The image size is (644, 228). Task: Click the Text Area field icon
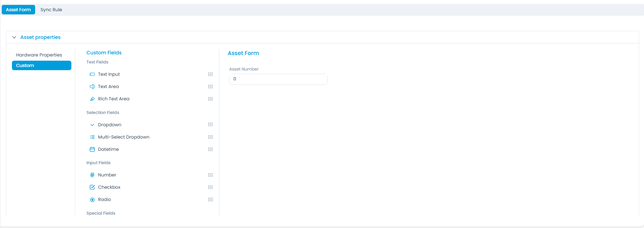92,87
